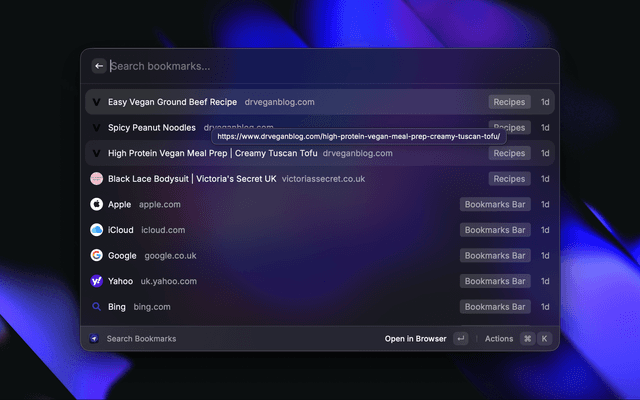
Task: Open the Actions menu
Action: (x=499, y=339)
